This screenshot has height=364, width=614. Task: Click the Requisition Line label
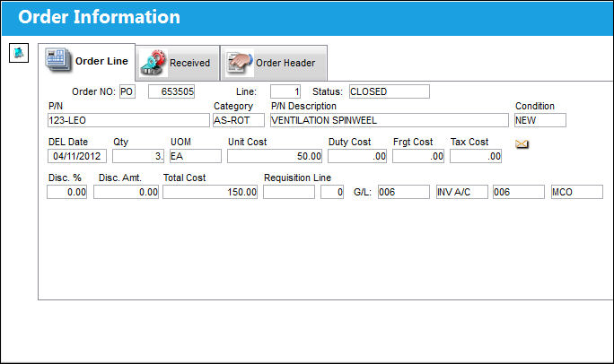297,178
